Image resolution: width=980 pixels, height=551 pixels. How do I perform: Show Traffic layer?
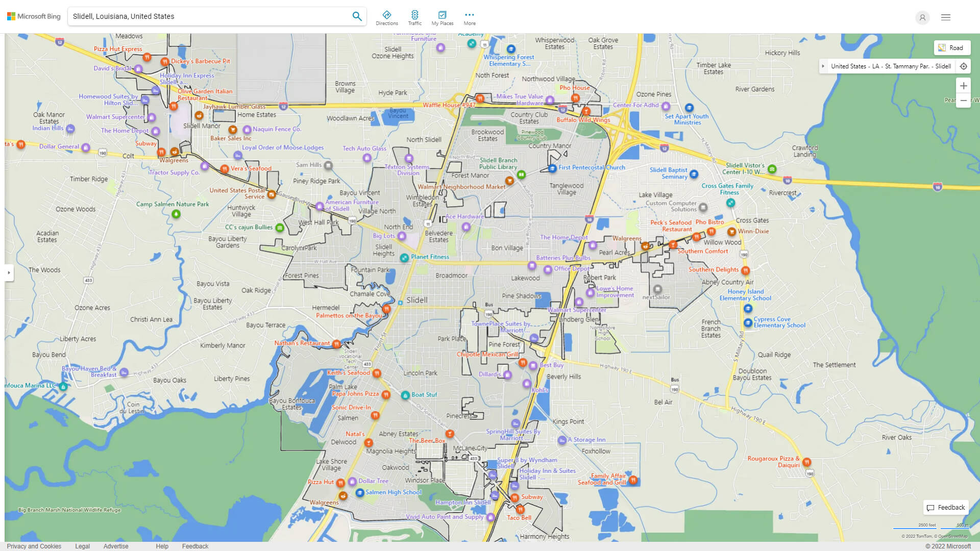coord(414,17)
